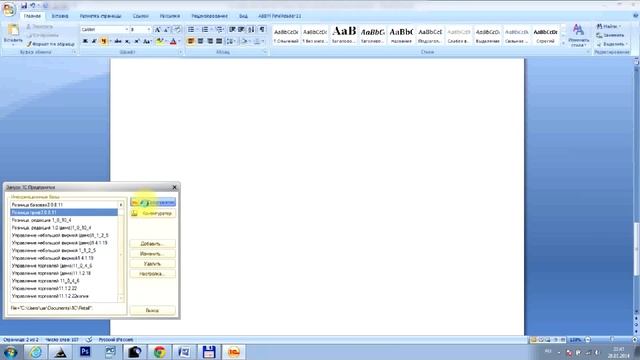
Task: Click the floppy disk taskbar icon
Action: point(209,351)
